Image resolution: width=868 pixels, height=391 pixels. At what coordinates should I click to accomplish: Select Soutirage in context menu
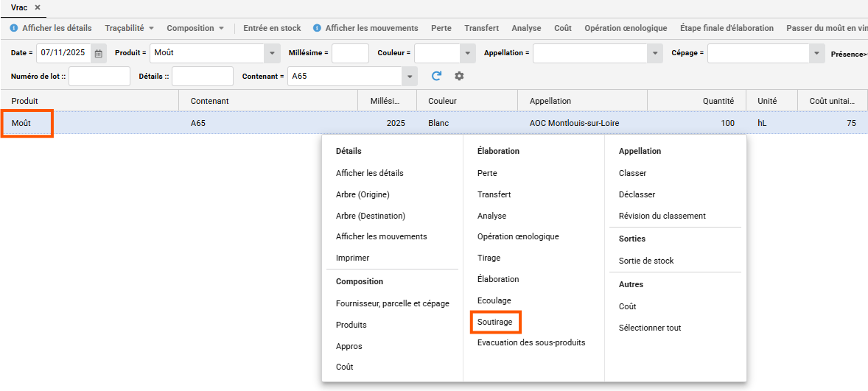coord(495,321)
